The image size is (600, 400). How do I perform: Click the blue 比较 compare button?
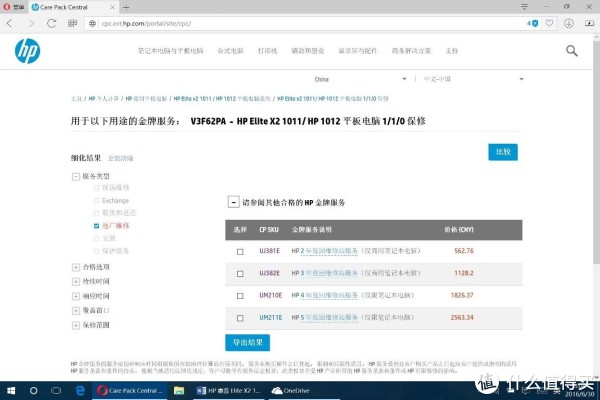point(503,152)
